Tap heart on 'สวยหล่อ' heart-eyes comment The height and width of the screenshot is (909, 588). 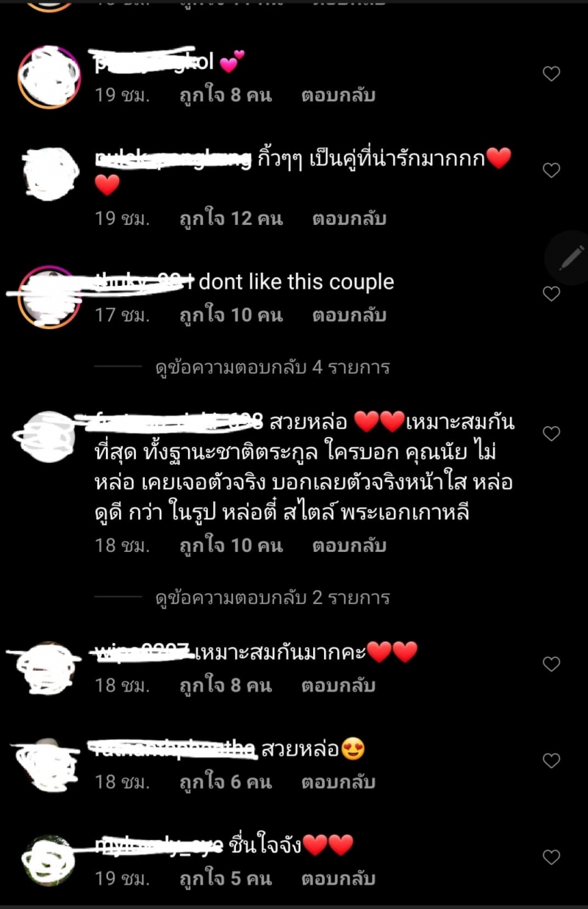coord(551,761)
